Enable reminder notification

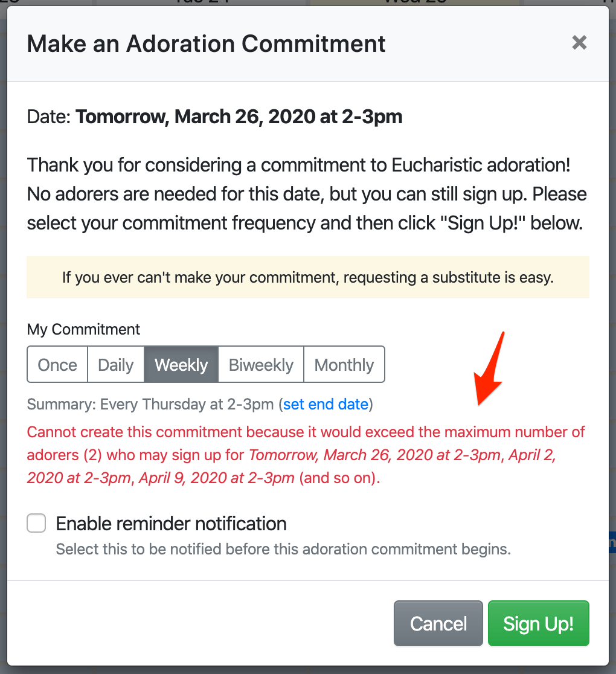36,523
